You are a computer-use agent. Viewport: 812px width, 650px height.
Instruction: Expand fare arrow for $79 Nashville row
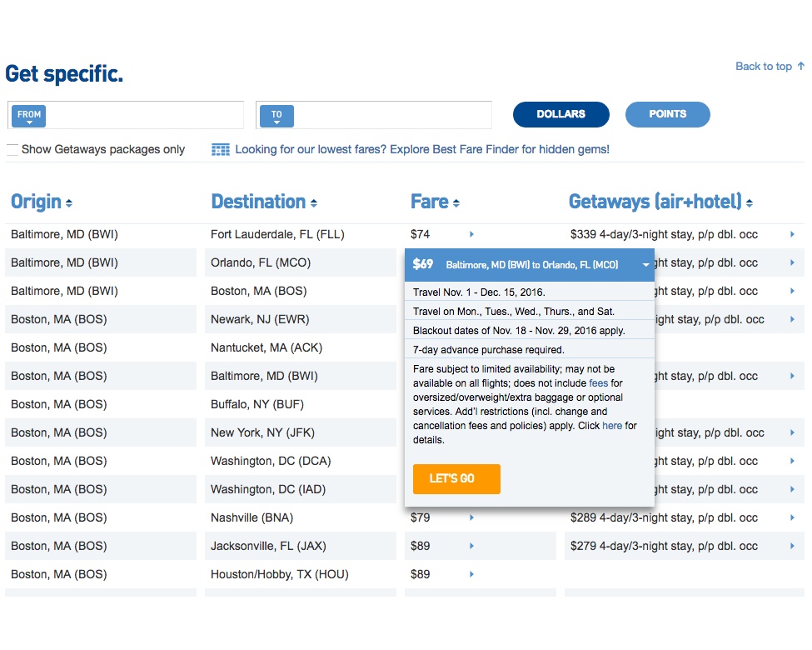[471, 518]
